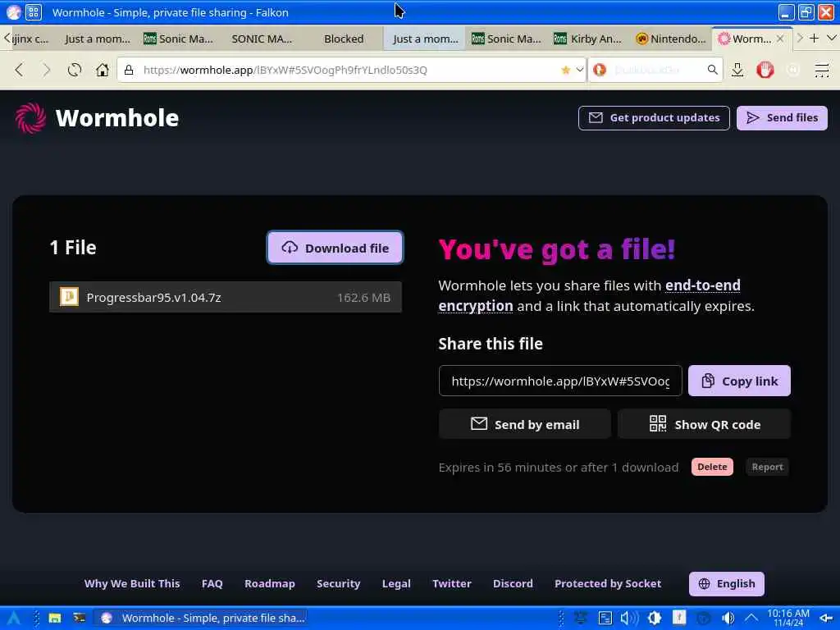Choose search engine via DuckDuckGo icon
Screen dimensions: 840x630
(x=600, y=70)
